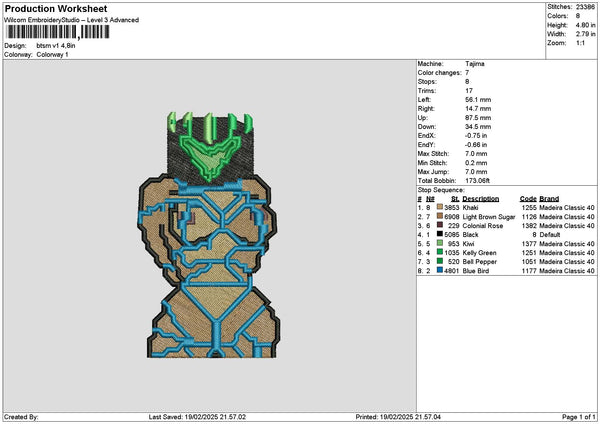Click the Colonial Rose color swatch
Image resolution: width=600 pixels, height=424 pixels.
(440, 225)
